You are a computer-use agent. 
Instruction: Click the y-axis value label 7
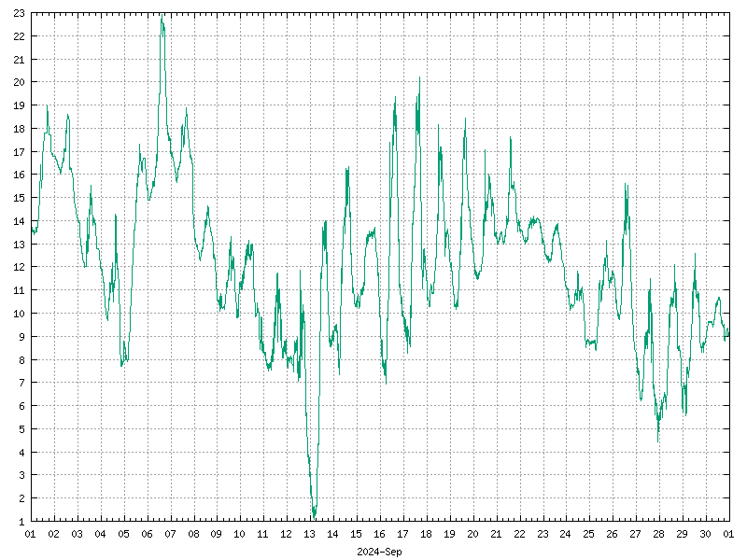pos(21,383)
